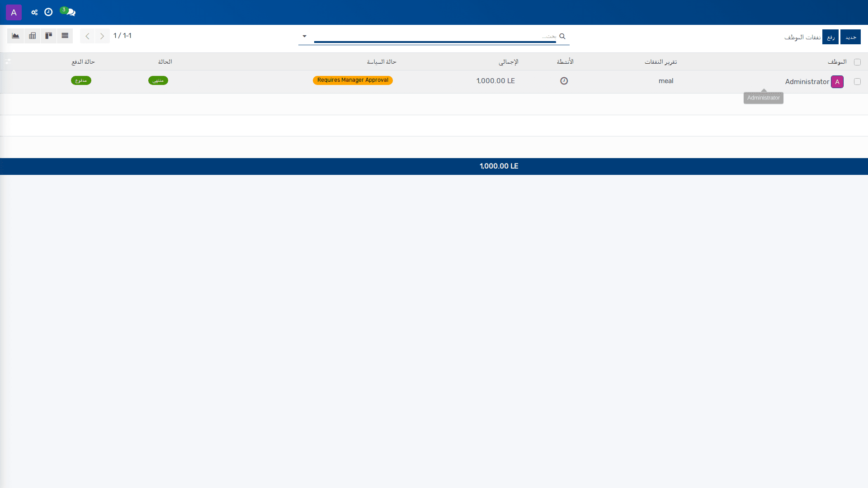The height and width of the screenshot is (488, 868).
Task: Click the footer total 1,000.00 LE
Action: point(499,166)
